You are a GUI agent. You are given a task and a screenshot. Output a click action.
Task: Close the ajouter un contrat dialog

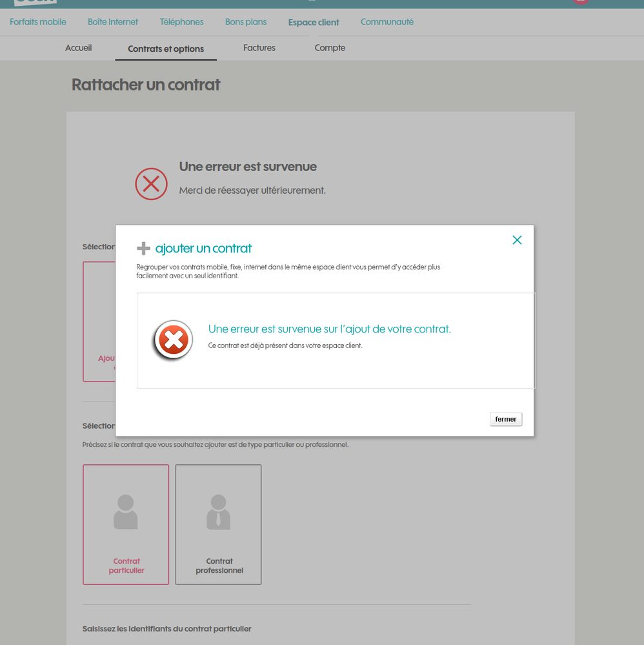516,240
